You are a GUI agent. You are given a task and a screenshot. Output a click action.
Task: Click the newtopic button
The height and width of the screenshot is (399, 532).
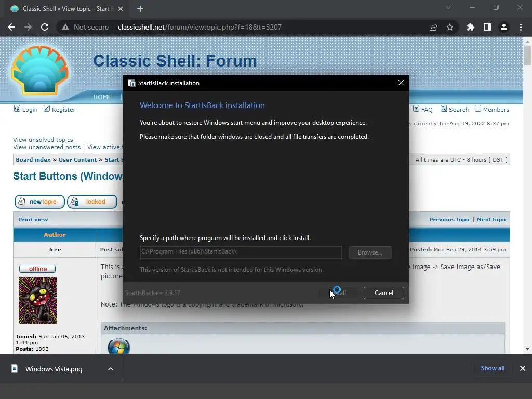point(39,202)
